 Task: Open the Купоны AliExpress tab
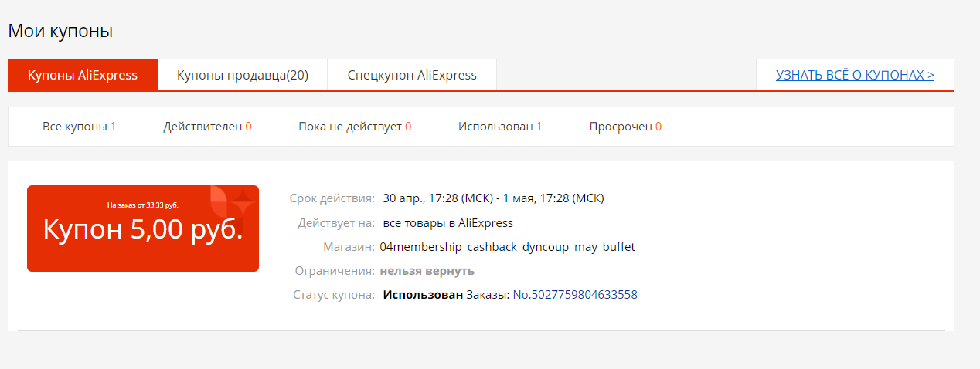pyautogui.click(x=83, y=75)
